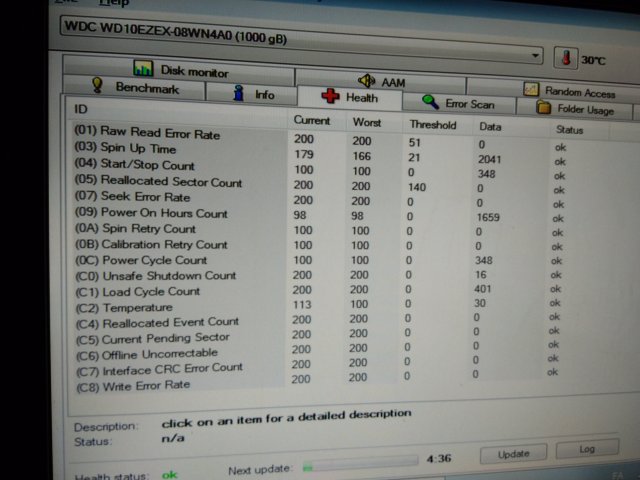Viewport: 640px width, 480px height.
Task: Click the blue Info icon
Action: click(x=239, y=94)
